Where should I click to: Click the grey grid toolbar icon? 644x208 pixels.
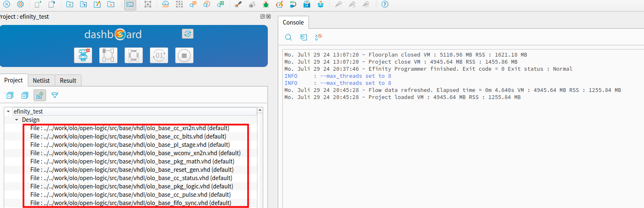coord(179,5)
